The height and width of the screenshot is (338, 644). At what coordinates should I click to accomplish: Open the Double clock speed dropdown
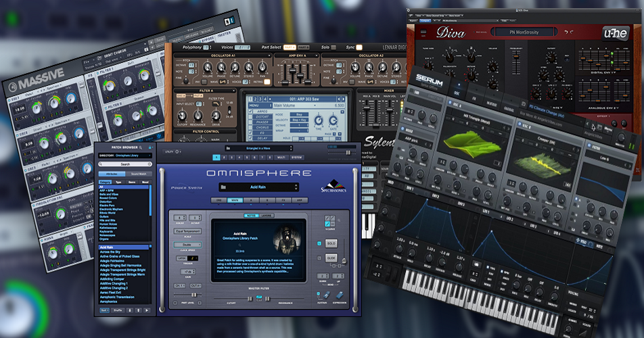click(x=187, y=245)
